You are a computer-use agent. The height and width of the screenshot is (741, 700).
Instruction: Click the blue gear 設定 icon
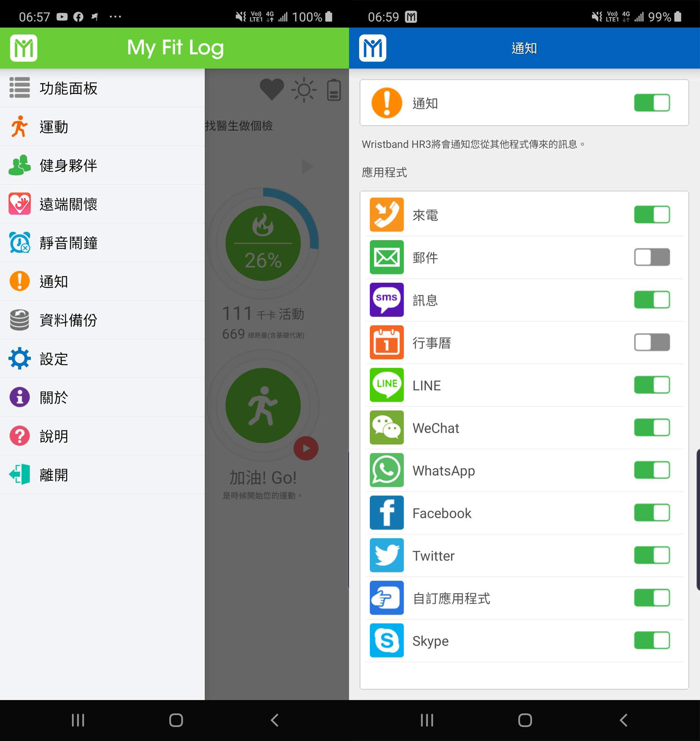pyautogui.click(x=19, y=359)
